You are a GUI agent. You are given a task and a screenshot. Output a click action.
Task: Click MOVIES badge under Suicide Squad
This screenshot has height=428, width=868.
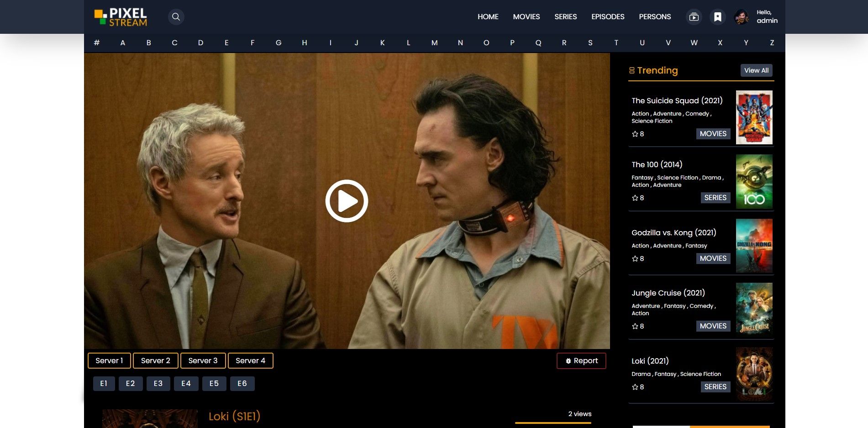tap(713, 134)
